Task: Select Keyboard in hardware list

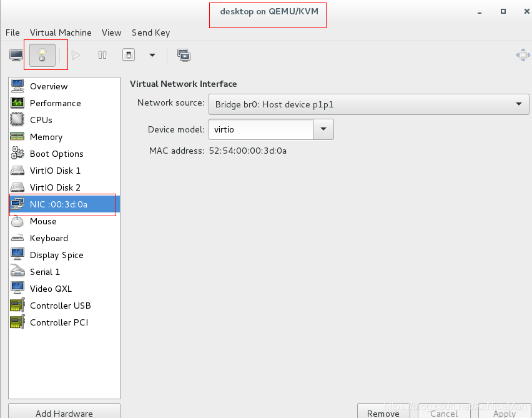Action: 64,238
